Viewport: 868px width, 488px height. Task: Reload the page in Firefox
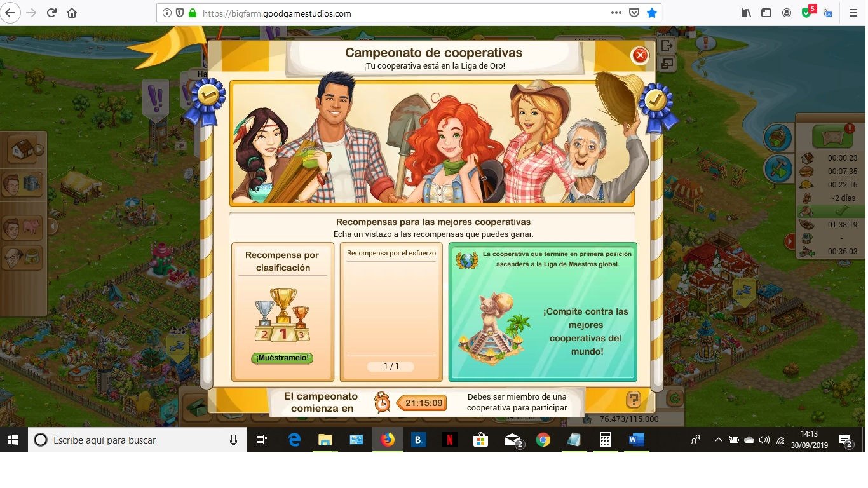point(52,13)
